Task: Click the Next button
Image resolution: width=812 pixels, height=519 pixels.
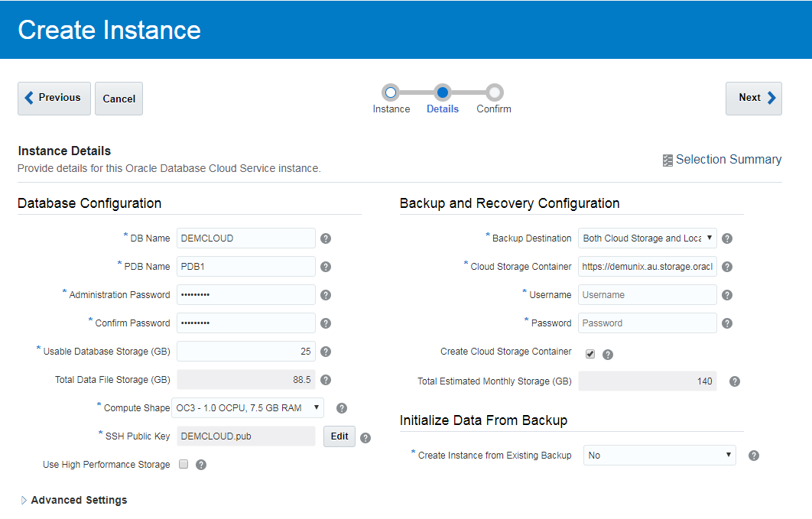Action: tap(753, 98)
